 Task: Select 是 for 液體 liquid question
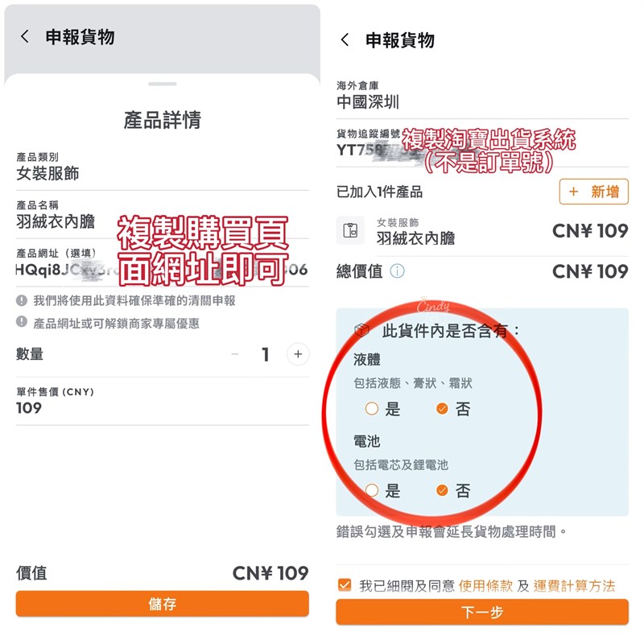pyautogui.click(x=372, y=409)
